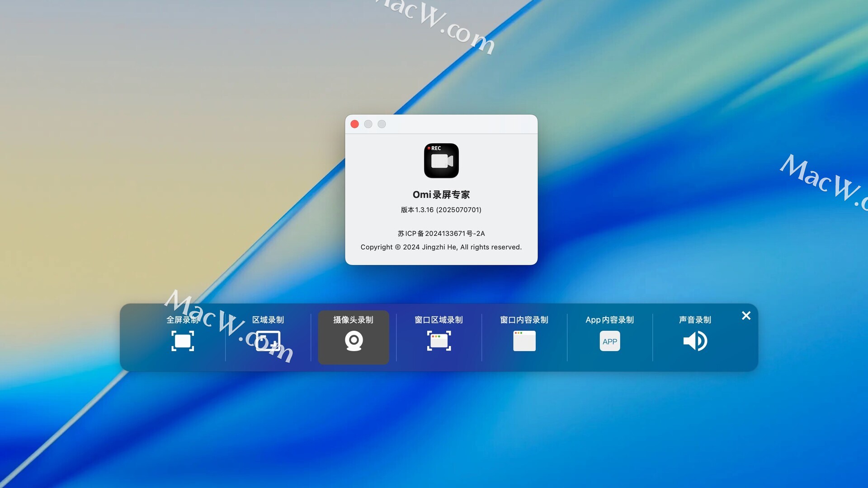Screen dimensions: 868x488
Task: Dismiss the recording toolbar with X
Action: [746, 316]
